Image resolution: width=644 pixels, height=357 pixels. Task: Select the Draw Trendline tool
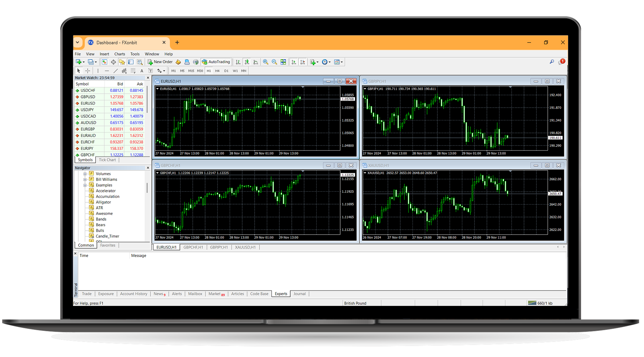pyautogui.click(x=115, y=71)
